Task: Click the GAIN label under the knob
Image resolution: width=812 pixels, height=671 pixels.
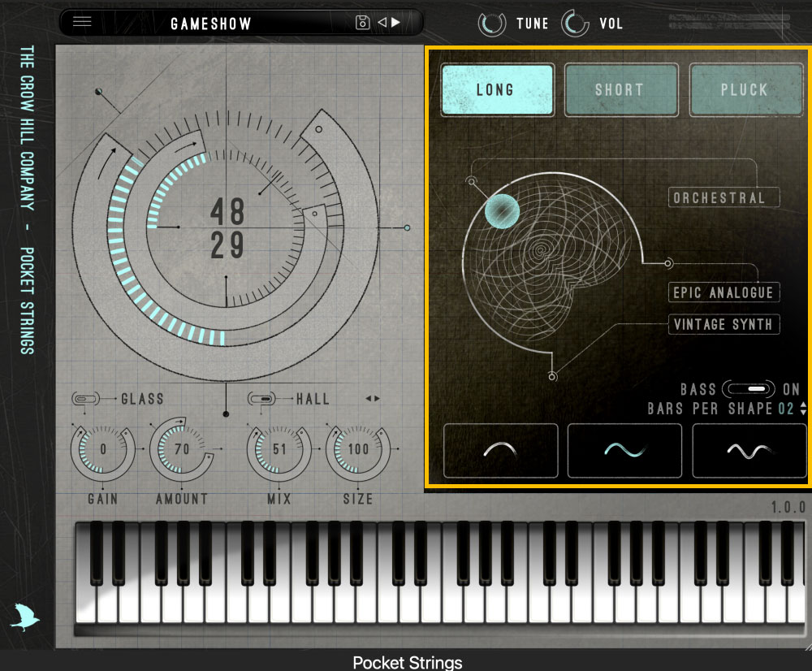Action: point(102,499)
